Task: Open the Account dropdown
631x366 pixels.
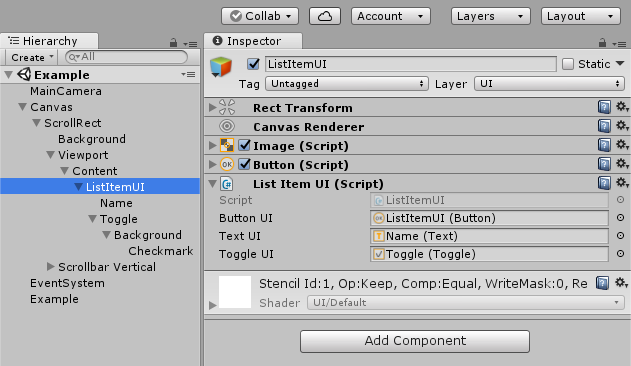Action: click(x=391, y=16)
